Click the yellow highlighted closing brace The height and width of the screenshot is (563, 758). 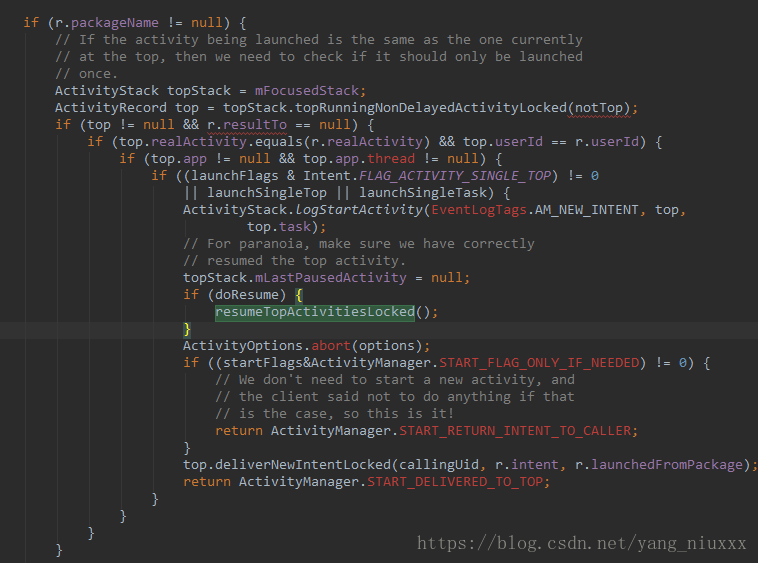coord(187,329)
